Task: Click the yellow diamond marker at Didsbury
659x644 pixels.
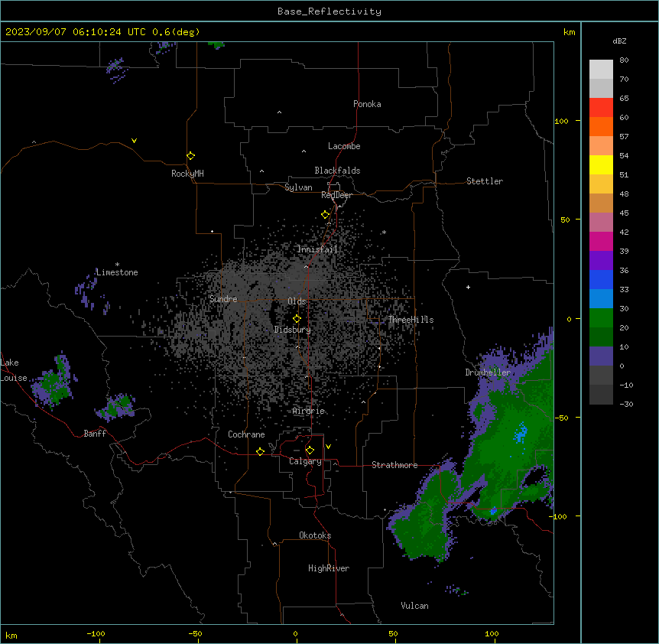Action: [x=297, y=318]
